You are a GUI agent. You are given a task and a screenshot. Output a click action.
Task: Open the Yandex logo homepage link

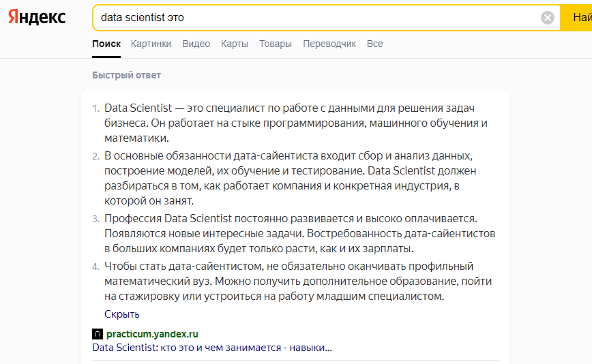click(x=37, y=17)
